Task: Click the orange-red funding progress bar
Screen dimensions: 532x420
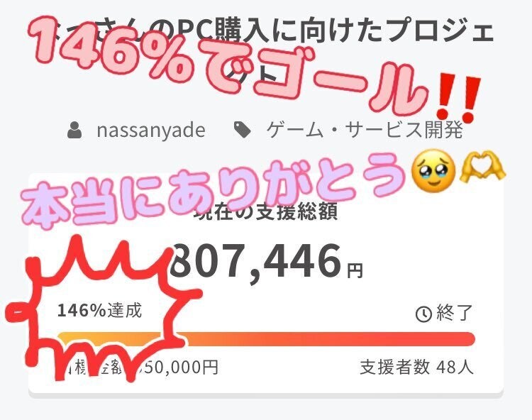Action: [x=266, y=339]
